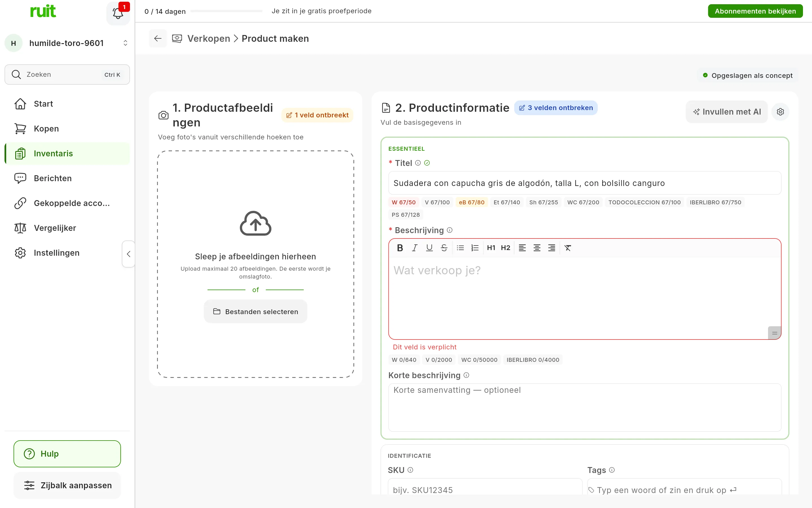Toggle italic formatting in Beschrijving

[x=415, y=248]
